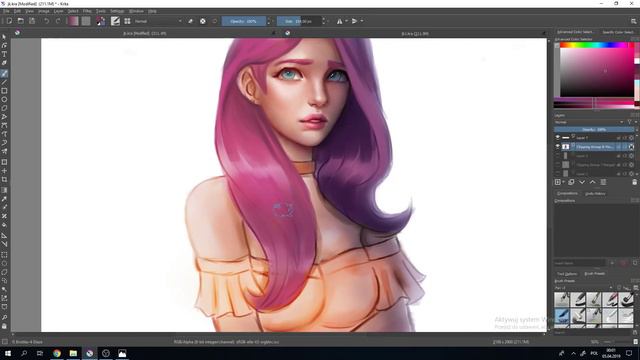Image resolution: width=640 pixels, height=360 pixels.
Task: Open horizontal mirror options arrow
Action: [x=347, y=21]
